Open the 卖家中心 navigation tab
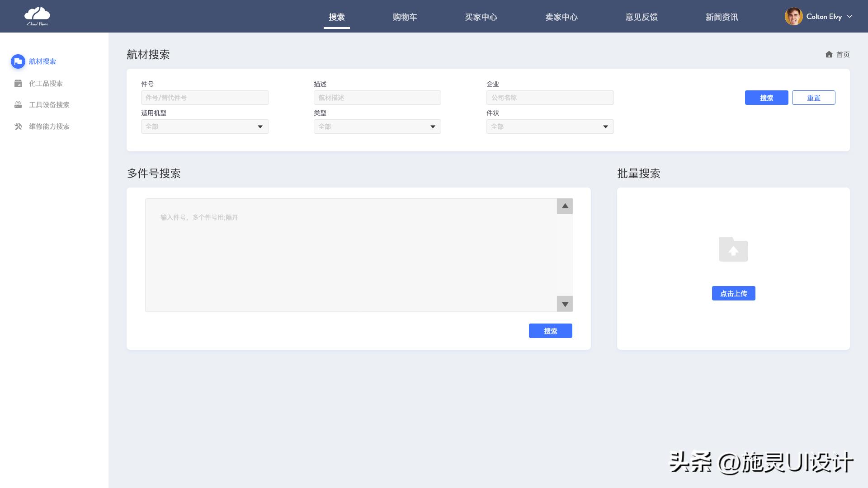 (561, 17)
